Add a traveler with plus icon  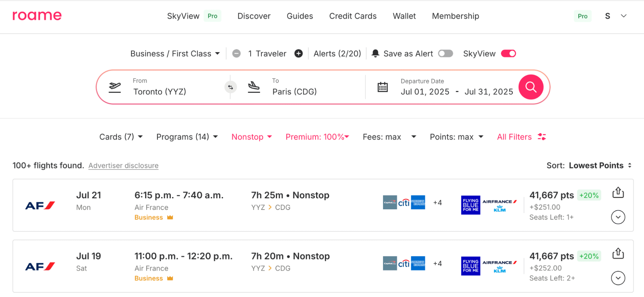298,54
